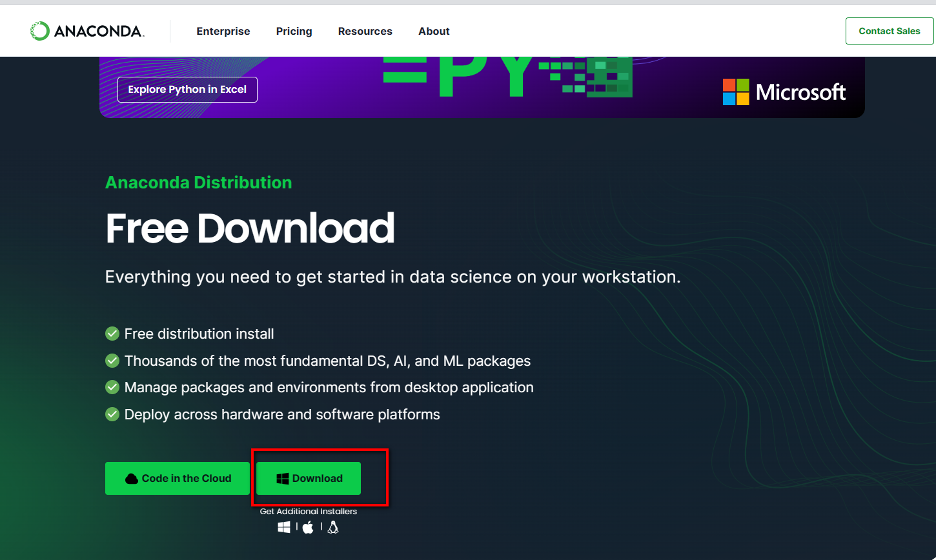Screen dimensions: 936x560
Task: Click the Microsoft logo in the banner
Action: tap(784, 92)
